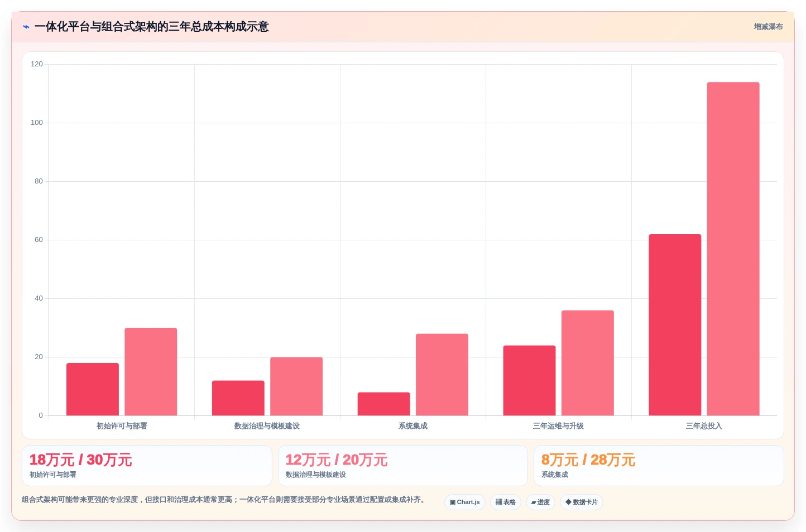Click the 系统集成 x-axis label
Screen dimensions: 806x532
click(413, 426)
